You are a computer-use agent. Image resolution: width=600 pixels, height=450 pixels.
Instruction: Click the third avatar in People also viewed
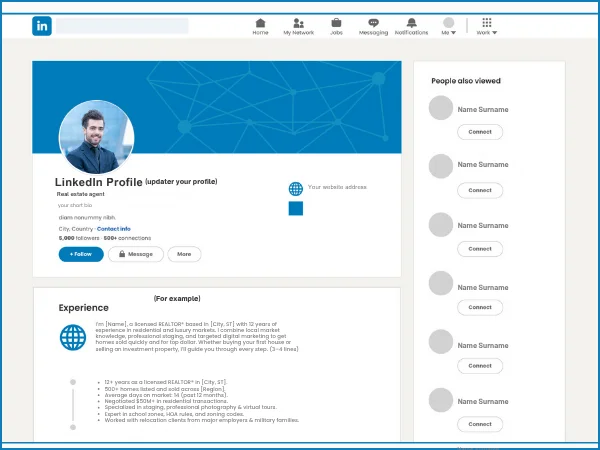(x=441, y=225)
